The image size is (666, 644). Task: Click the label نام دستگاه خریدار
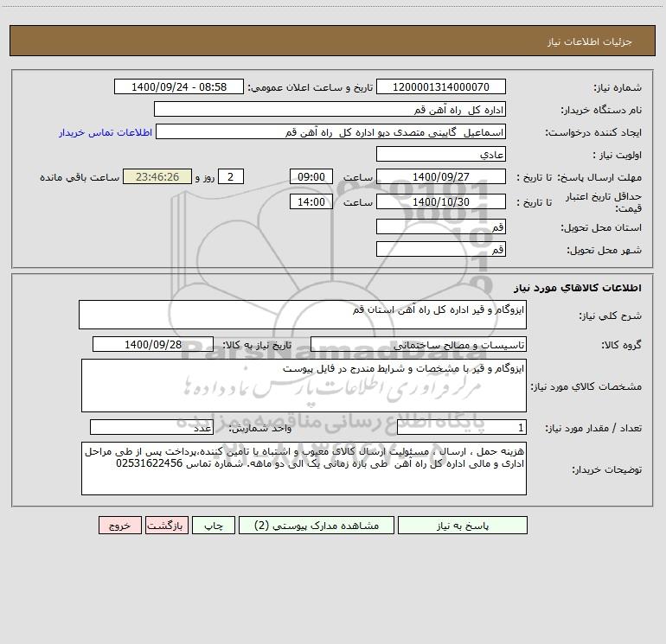[x=601, y=111]
